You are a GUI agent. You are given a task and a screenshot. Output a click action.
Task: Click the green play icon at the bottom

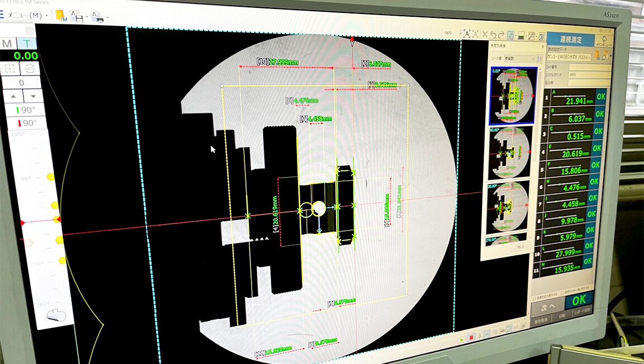click(x=462, y=339)
